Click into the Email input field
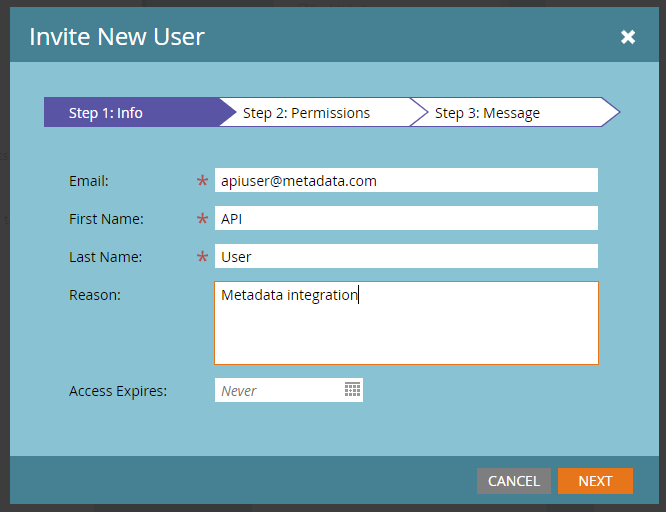 click(405, 180)
